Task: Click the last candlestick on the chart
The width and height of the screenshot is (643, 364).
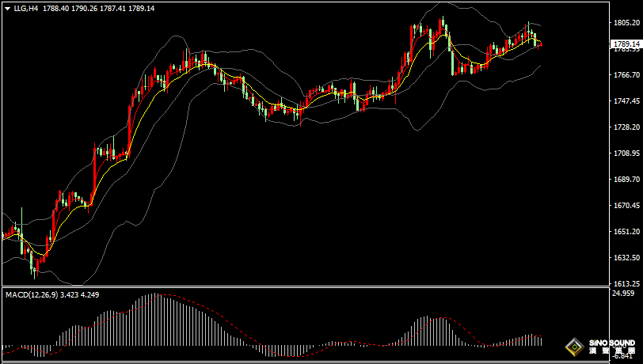Action: [x=540, y=44]
